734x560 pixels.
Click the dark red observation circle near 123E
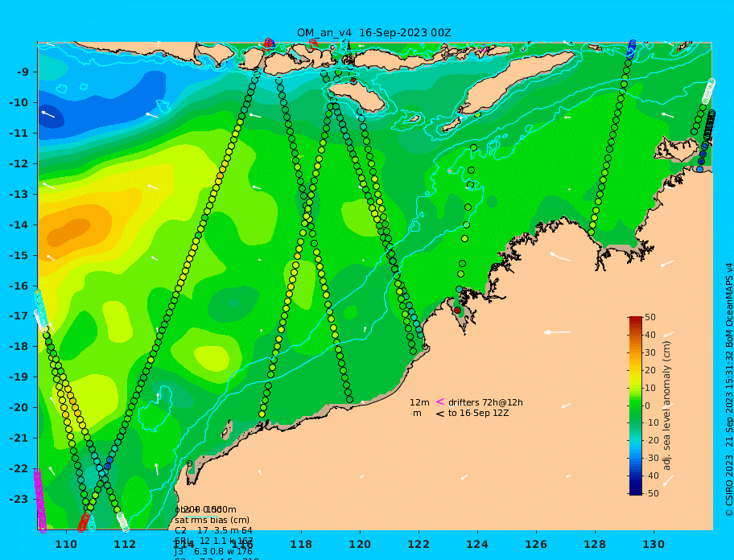tap(457, 311)
